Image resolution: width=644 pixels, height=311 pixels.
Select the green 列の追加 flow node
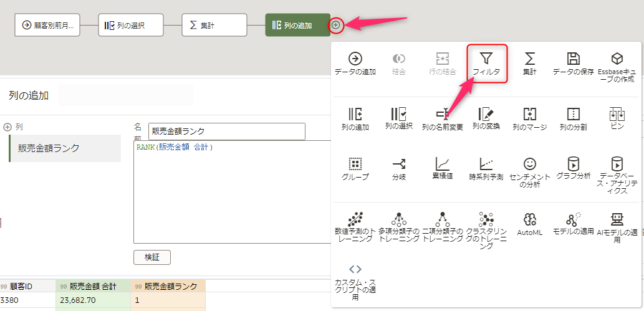298,26
